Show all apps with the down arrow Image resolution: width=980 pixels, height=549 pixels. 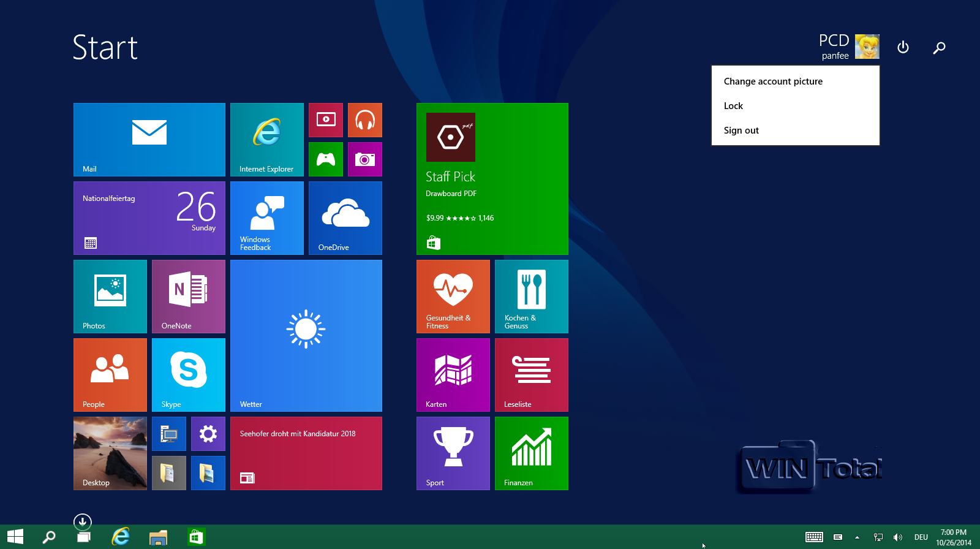click(83, 522)
